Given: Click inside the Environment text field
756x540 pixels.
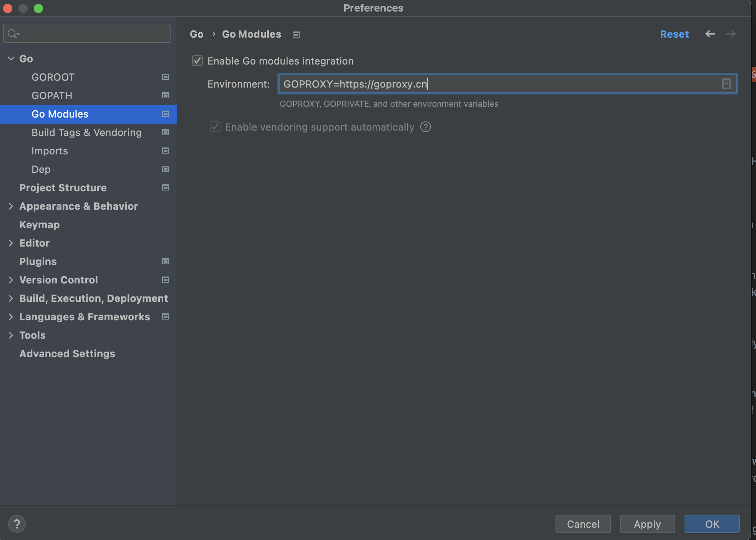Looking at the screenshot, I should coord(538,84).
